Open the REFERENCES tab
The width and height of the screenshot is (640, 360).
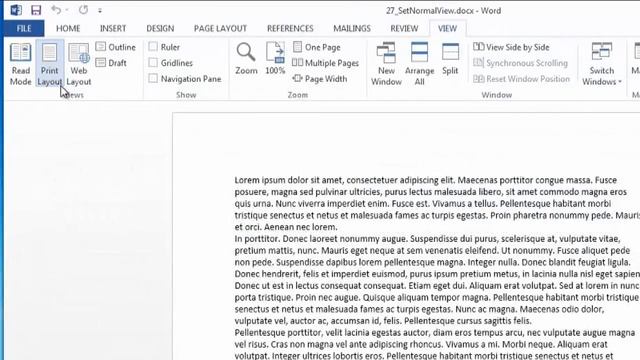point(290,28)
